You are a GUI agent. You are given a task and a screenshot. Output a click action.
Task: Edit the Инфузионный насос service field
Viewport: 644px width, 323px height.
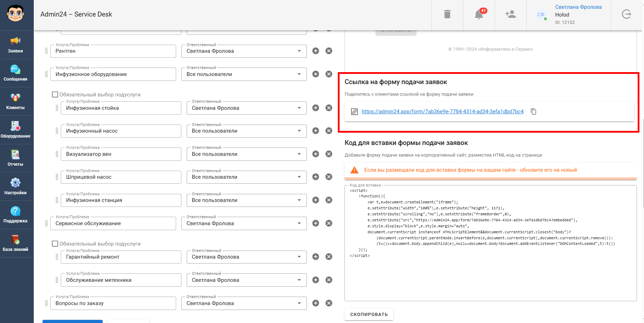121,131
